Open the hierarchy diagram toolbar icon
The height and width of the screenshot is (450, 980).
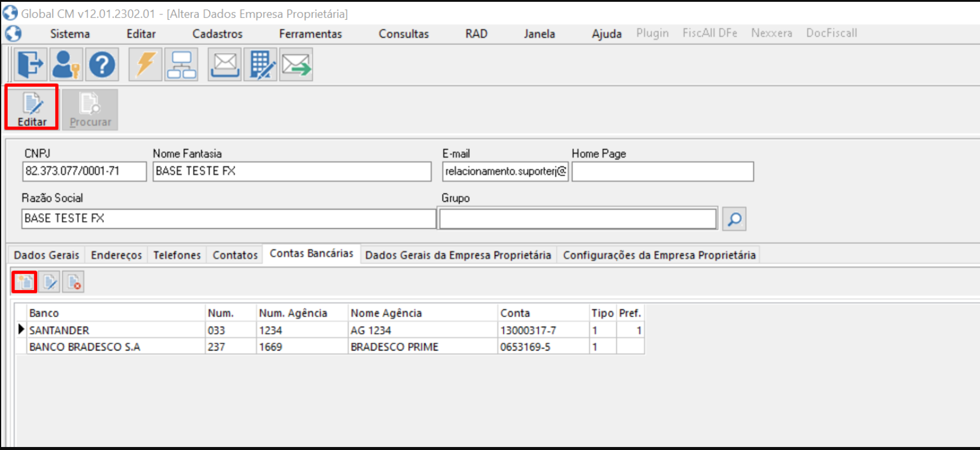pyautogui.click(x=182, y=64)
